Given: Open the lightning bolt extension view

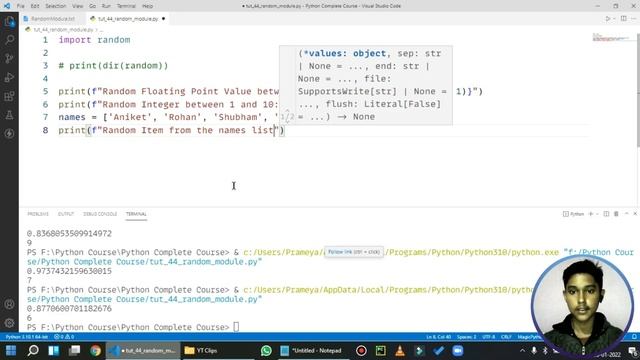Looking at the screenshot, I should tap(9, 133).
